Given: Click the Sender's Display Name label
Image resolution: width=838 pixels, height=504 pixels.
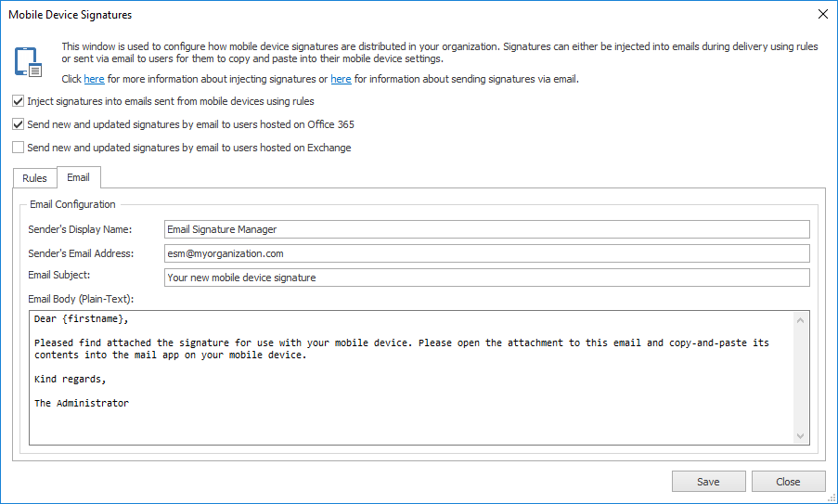Looking at the screenshot, I should 80,229.
